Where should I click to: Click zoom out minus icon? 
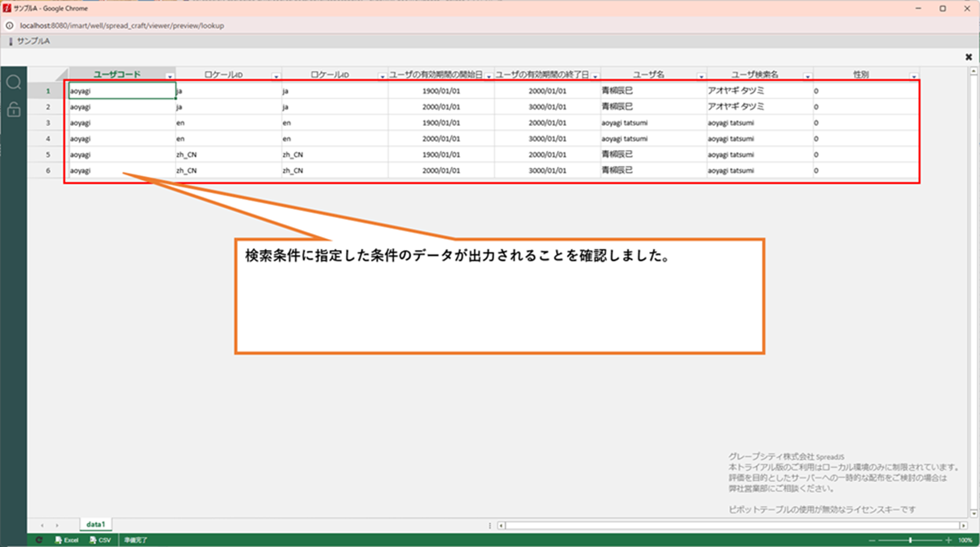[x=872, y=540]
